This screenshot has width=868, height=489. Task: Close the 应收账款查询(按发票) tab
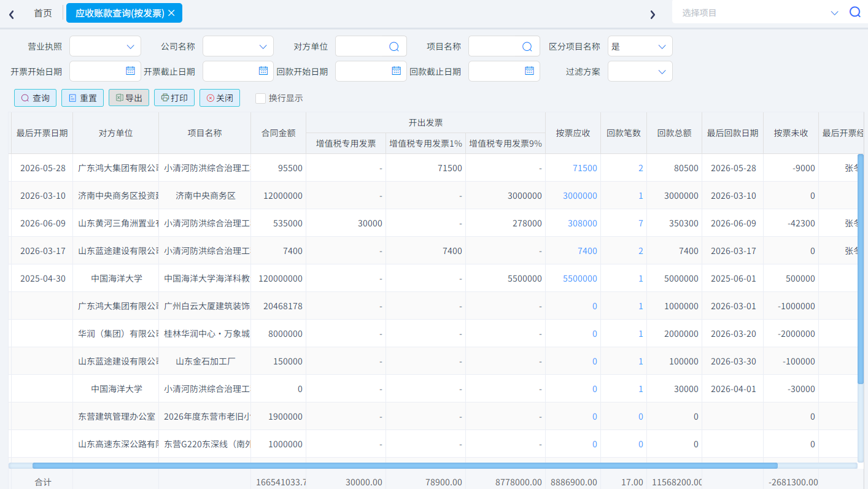point(171,13)
